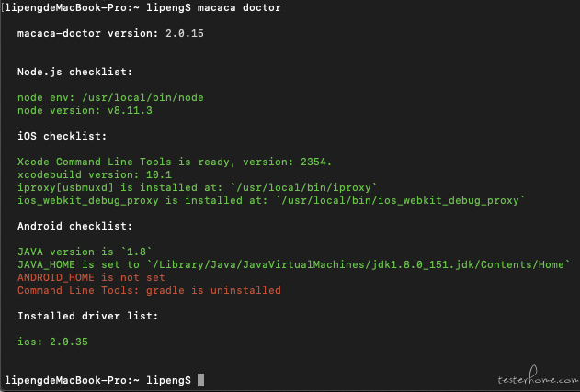Click the 'Node.js checklist:' heading
Image resolution: width=580 pixels, height=392 pixels.
coord(74,72)
